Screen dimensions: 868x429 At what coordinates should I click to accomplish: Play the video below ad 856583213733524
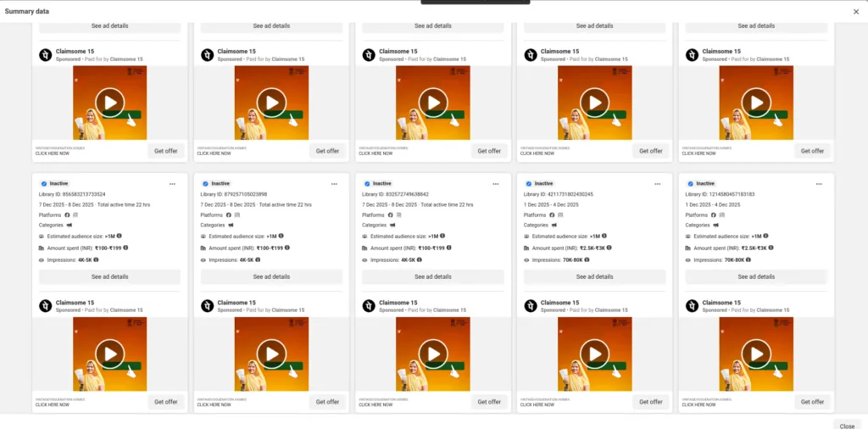(109, 354)
